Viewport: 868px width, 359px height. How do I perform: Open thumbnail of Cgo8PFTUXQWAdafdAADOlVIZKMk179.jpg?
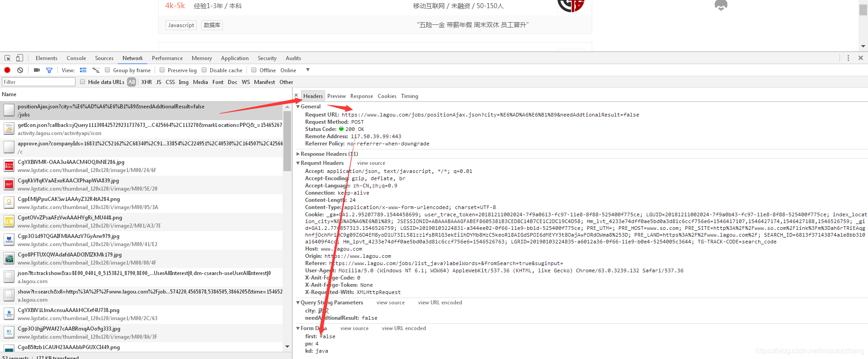[x=9, y=258]
